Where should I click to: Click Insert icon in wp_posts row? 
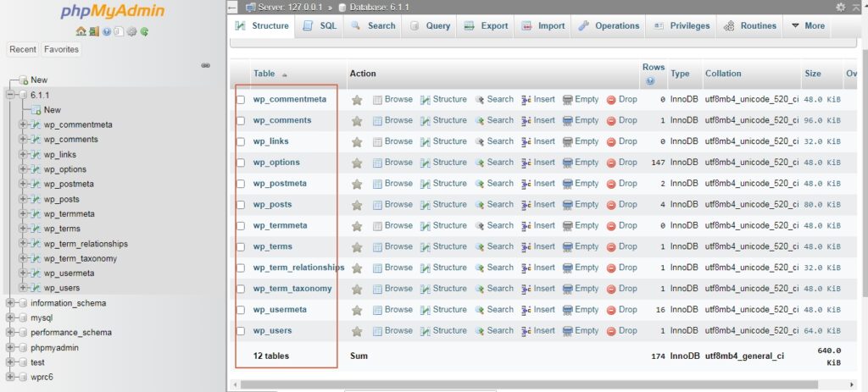(526, 205)
